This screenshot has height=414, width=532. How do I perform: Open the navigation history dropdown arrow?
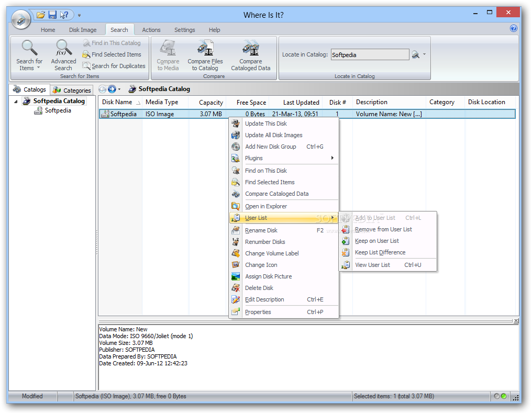coord(119,89)
